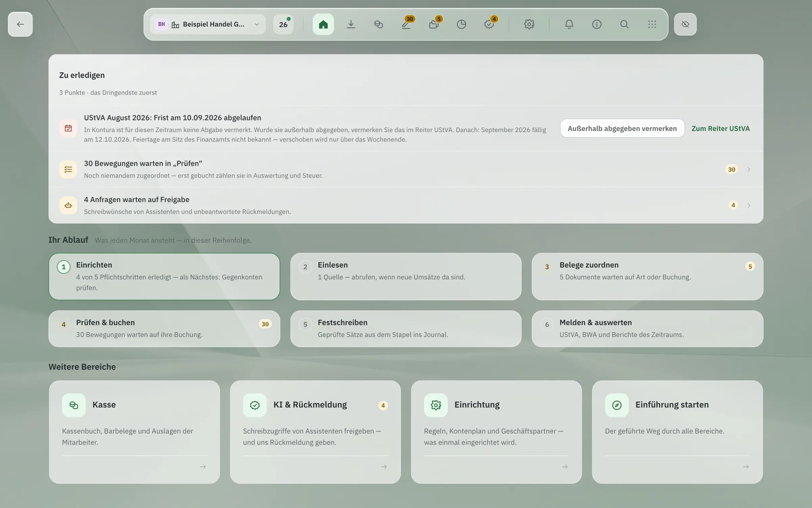Select step 6 Melden & auswerten card
Screen dimensions: 812x508
coord(647,329)
